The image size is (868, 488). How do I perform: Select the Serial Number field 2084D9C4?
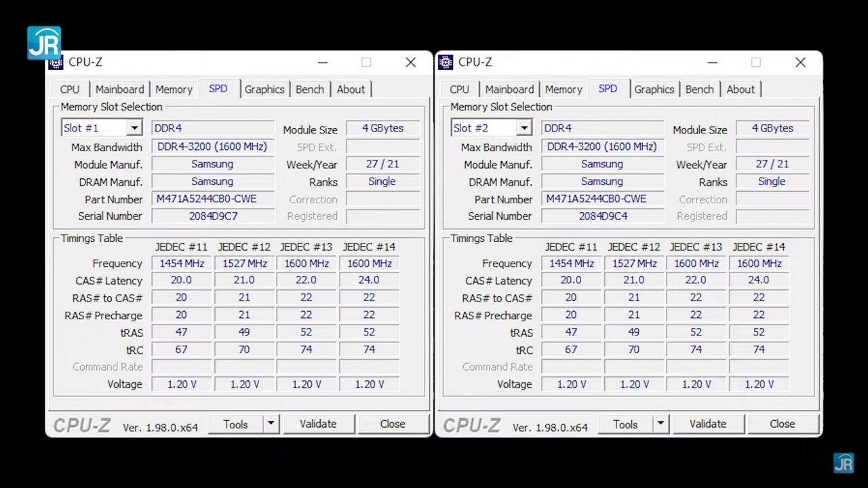pyautogui.click(x=603, y=216)
